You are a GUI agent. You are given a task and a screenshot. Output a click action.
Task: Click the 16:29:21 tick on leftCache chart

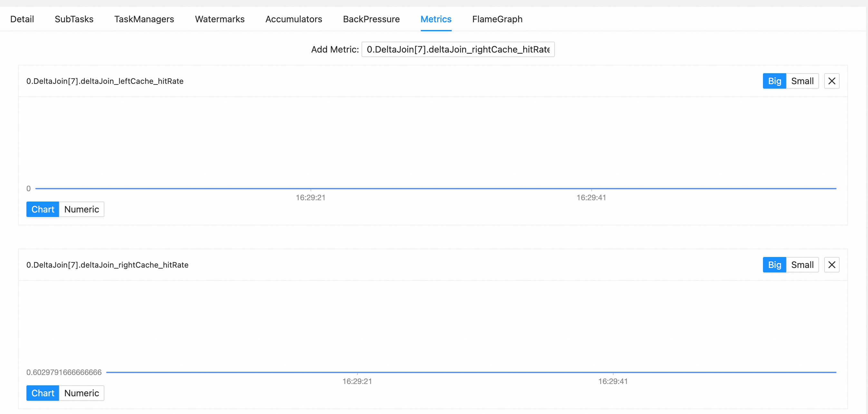tap(310, 197)
